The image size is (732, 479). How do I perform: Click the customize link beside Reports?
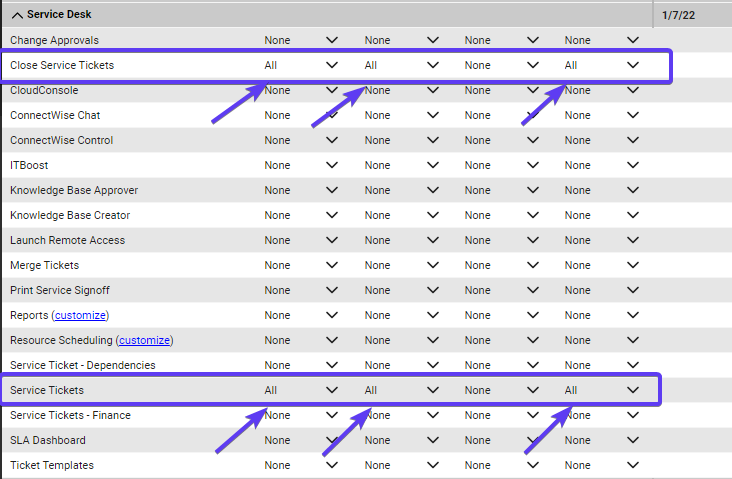(80, 315)
